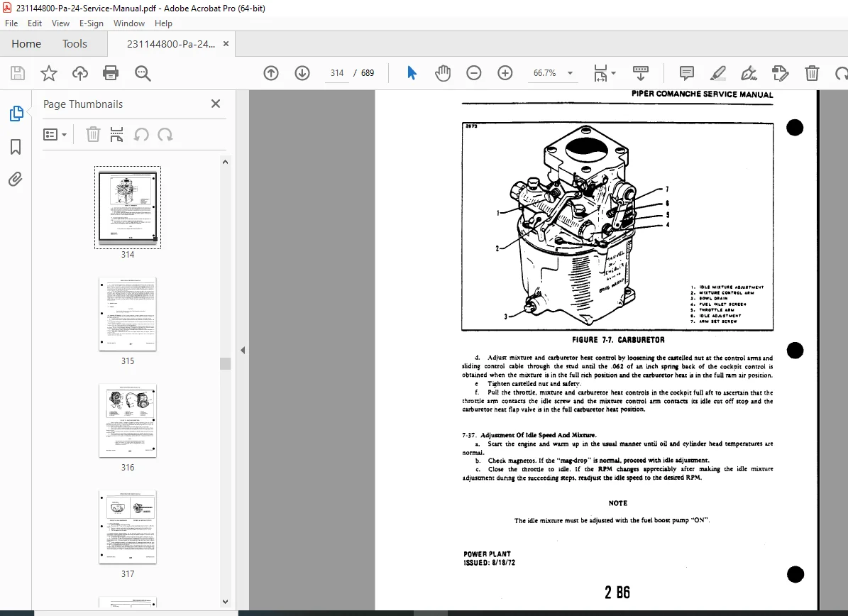Click the thumbnails panel scrollbar thumb
Viewport: 848px width, 616px height.
click(x=226, y=363)
